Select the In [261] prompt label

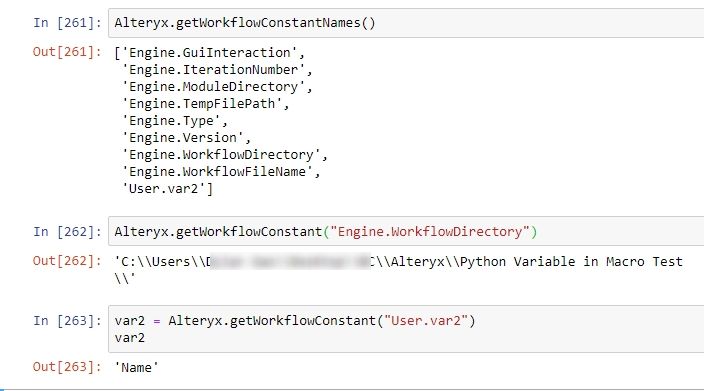point(67,23)
